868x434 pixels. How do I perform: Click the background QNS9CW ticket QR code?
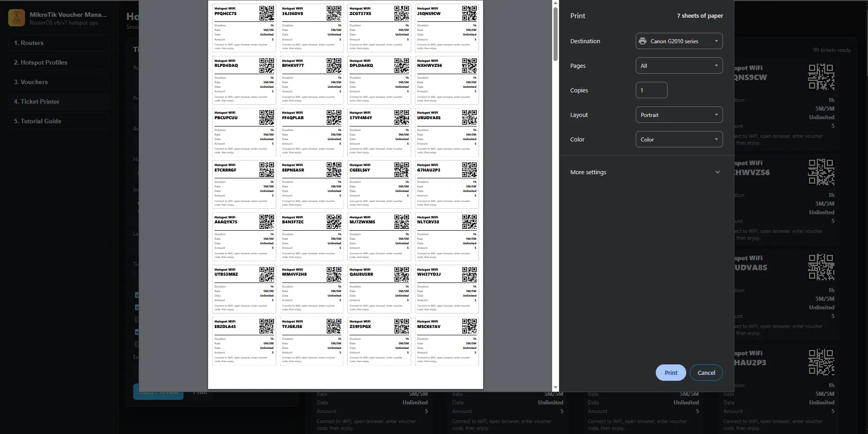(x=821, y=77)
